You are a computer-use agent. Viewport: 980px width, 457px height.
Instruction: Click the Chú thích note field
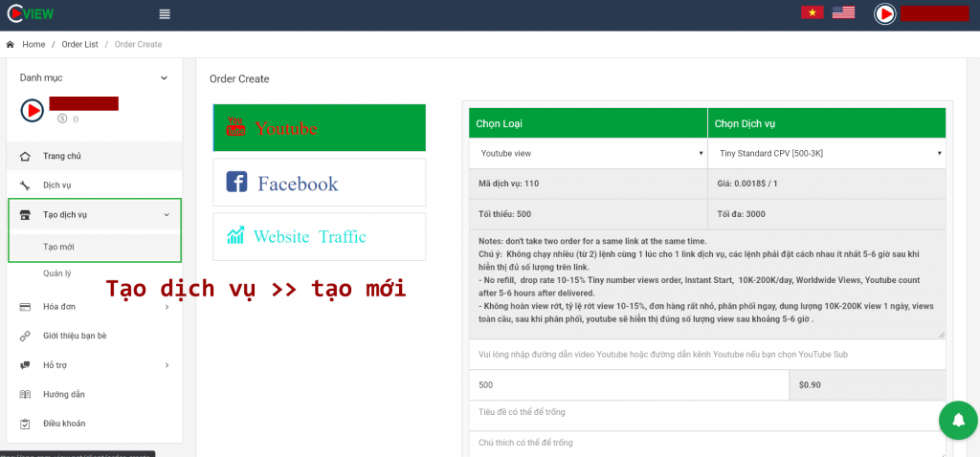pyautogui.click(x=707, y=444)
